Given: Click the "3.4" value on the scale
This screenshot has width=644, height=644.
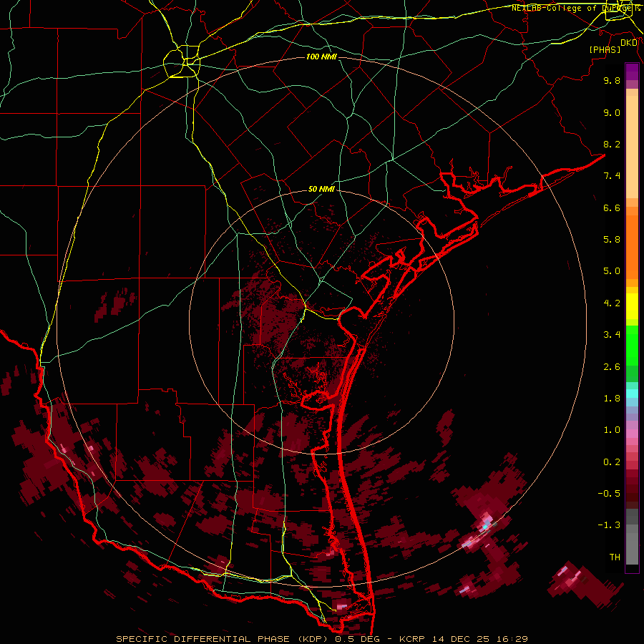Looking at the screenshot, I should tap(612, 335).
